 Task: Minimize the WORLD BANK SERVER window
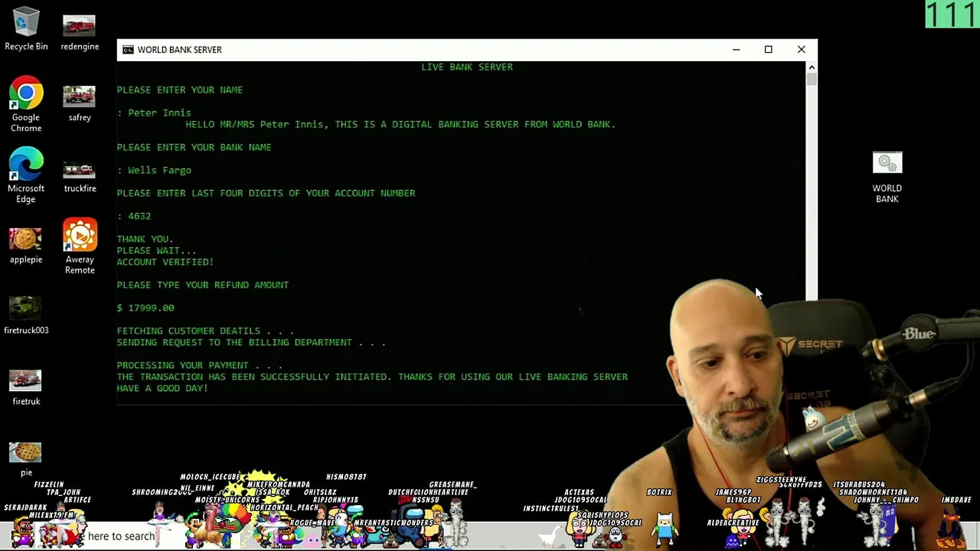click(x=736, y=50)
